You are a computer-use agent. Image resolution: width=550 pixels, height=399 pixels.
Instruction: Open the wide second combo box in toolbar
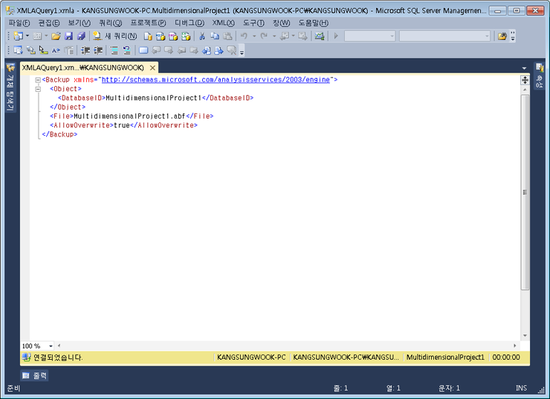point(444,36)
